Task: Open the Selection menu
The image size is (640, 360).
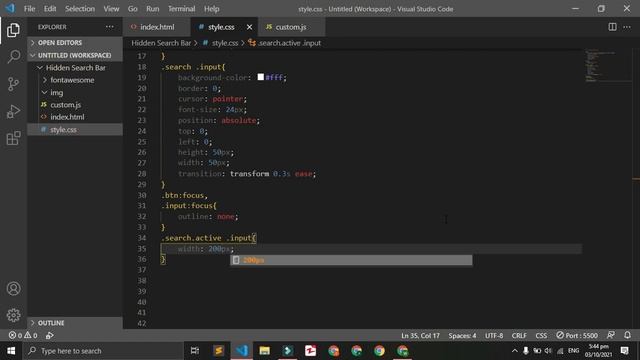Action: point(80,9)
